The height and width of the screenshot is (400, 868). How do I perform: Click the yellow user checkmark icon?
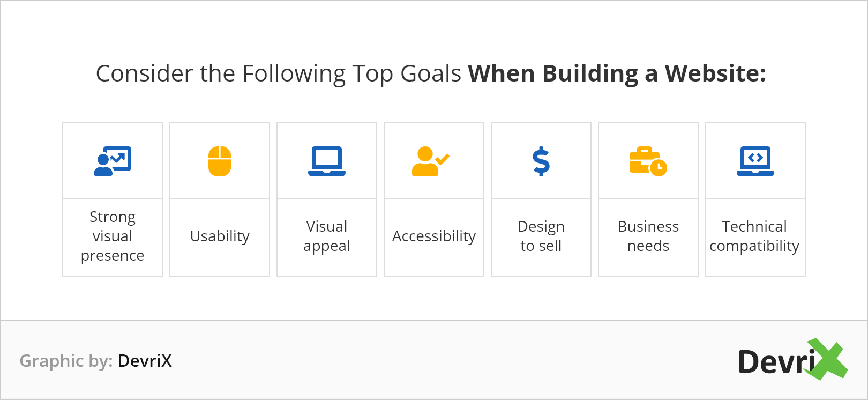point(431,161)
